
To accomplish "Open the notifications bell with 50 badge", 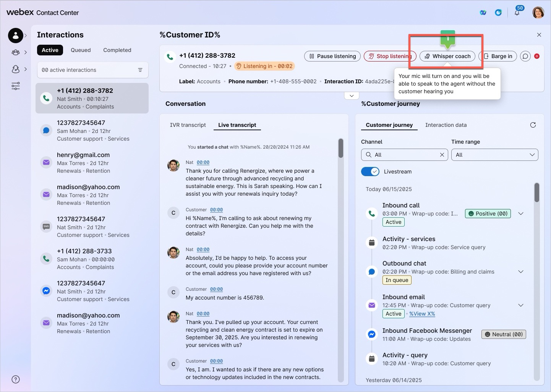I will click(517, 12).
